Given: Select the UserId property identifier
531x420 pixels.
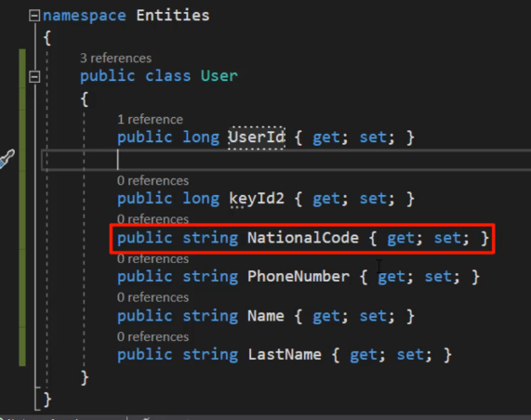Looking at the screenshot, I should [x=257, y=138].
